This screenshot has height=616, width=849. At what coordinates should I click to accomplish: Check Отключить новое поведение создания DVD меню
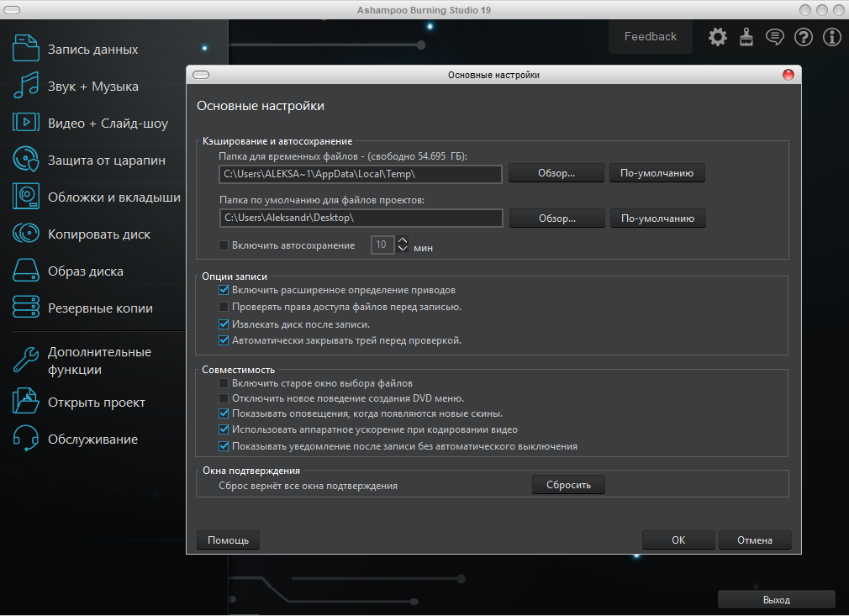pyautogui.click(x=223, y=398)
